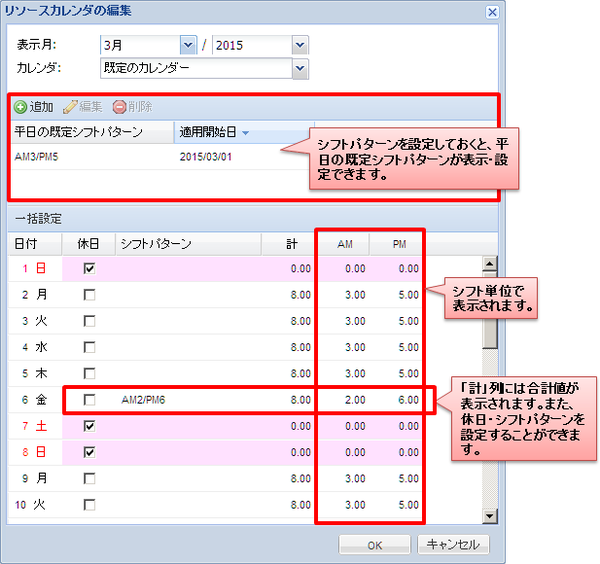Click the シフトパターン column header
Screen dimensions: 600x564
tap(189, 244)
